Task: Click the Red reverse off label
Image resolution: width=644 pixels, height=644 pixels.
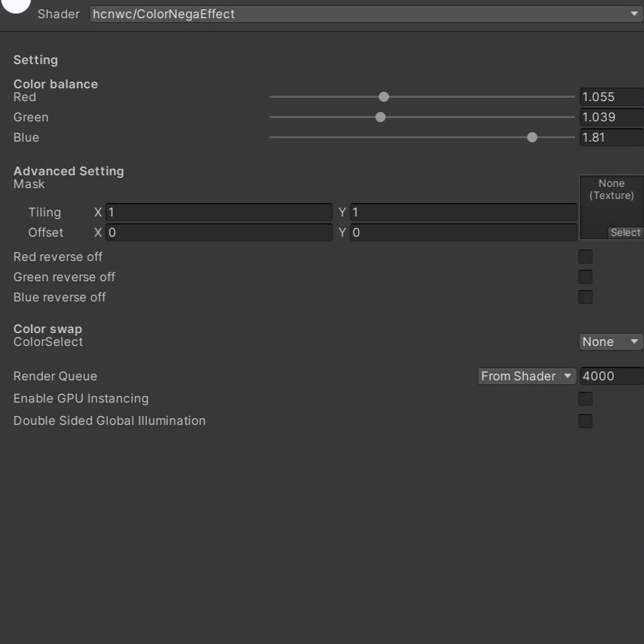Action: point(57,257)
